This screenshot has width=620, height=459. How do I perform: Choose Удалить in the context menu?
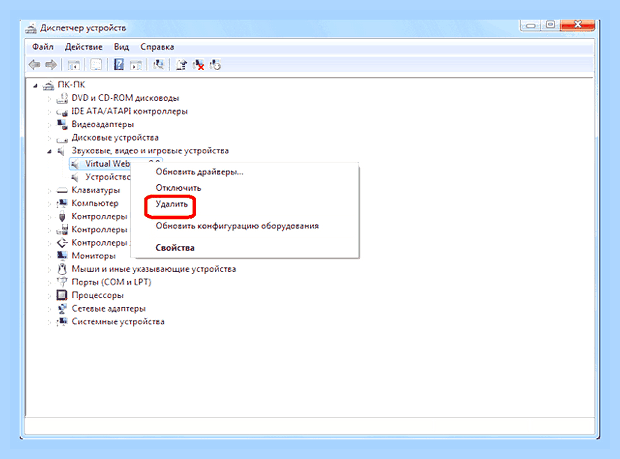click(171, 204)
